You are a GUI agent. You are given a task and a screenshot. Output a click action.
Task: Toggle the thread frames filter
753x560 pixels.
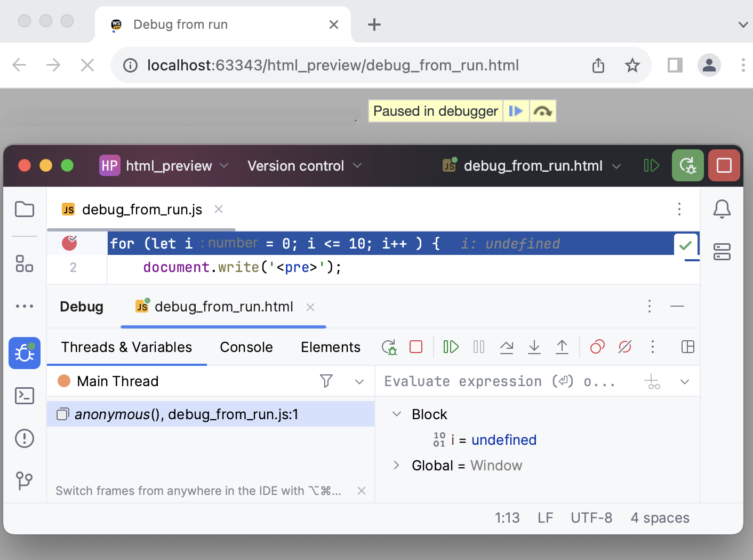326,381
